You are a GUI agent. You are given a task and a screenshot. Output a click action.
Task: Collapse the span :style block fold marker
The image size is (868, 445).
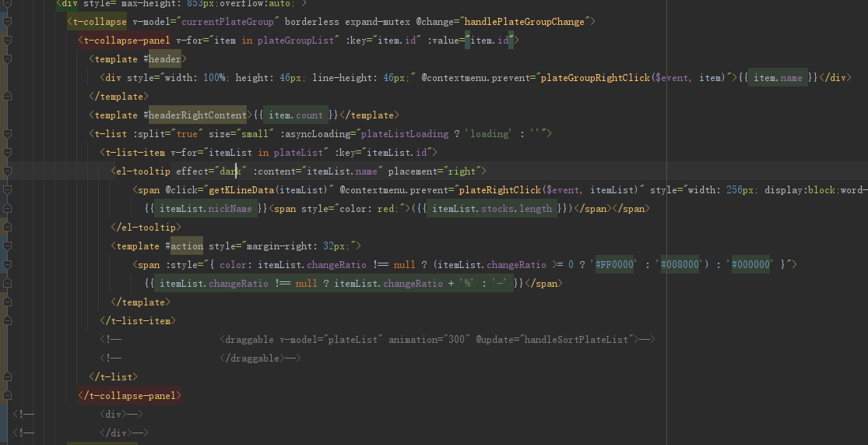pos(7,264)
